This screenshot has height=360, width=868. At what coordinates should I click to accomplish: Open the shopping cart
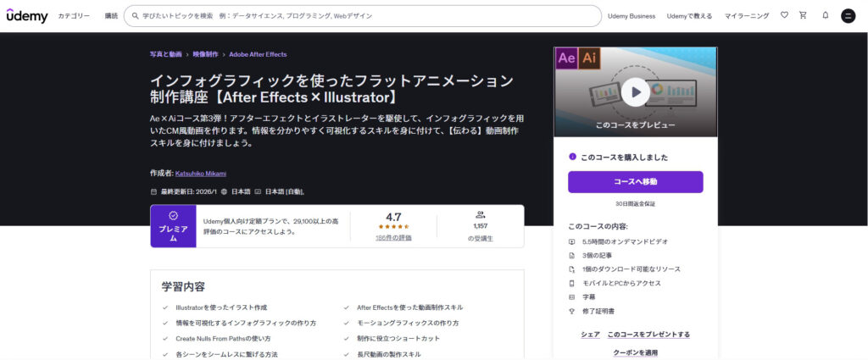click(804, 15)
